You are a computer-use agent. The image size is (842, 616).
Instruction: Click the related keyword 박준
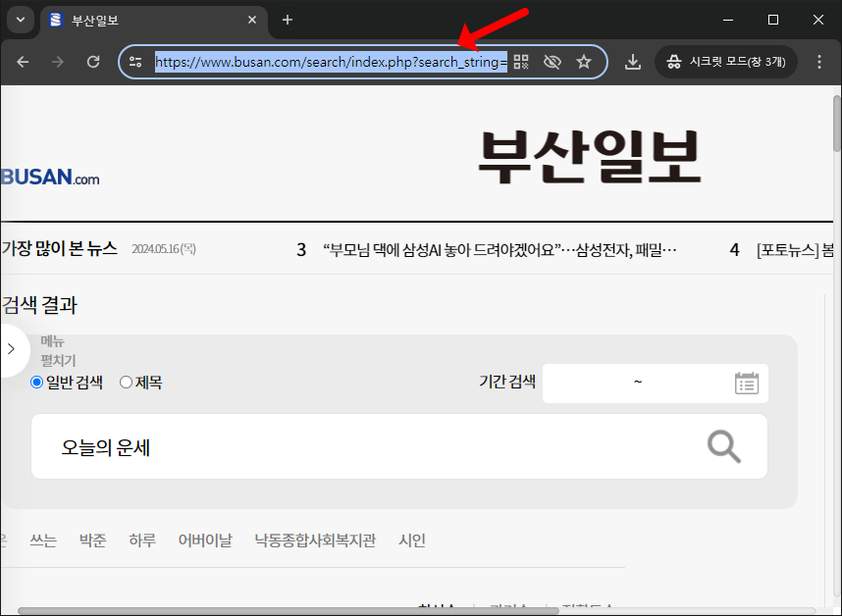[x=93, y=539]
